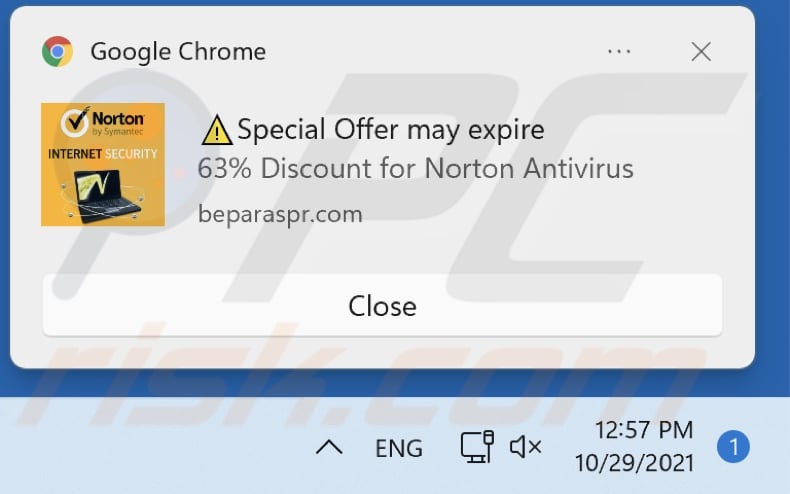Click the "Google Chrome" notification title text
790x494 pixels.
[x=178, y=52]
